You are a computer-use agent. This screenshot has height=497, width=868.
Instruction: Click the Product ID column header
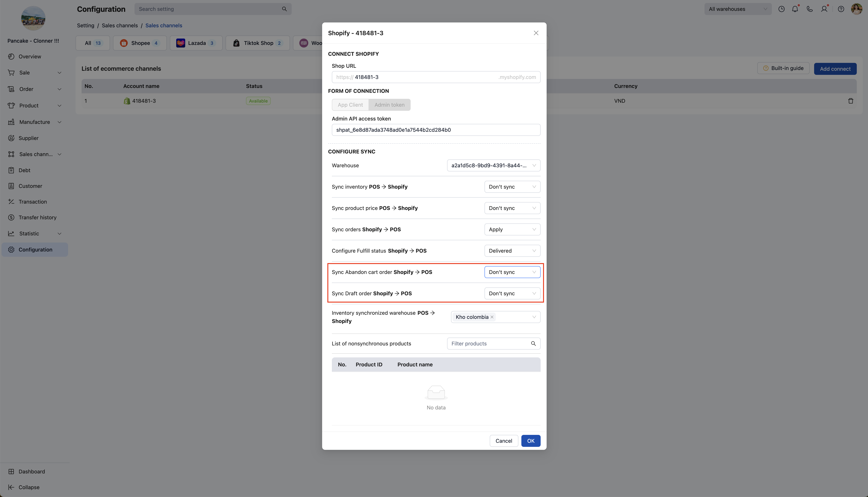click(369, 365)
